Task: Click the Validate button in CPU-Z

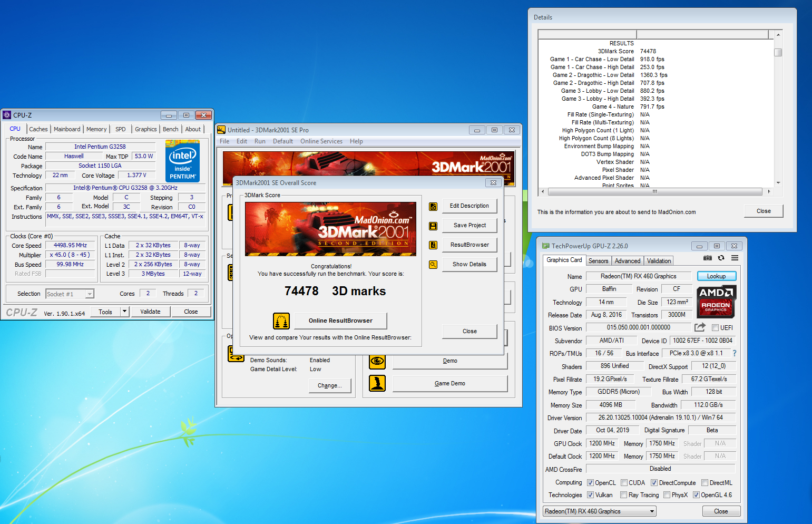Action: coord(150,312)
